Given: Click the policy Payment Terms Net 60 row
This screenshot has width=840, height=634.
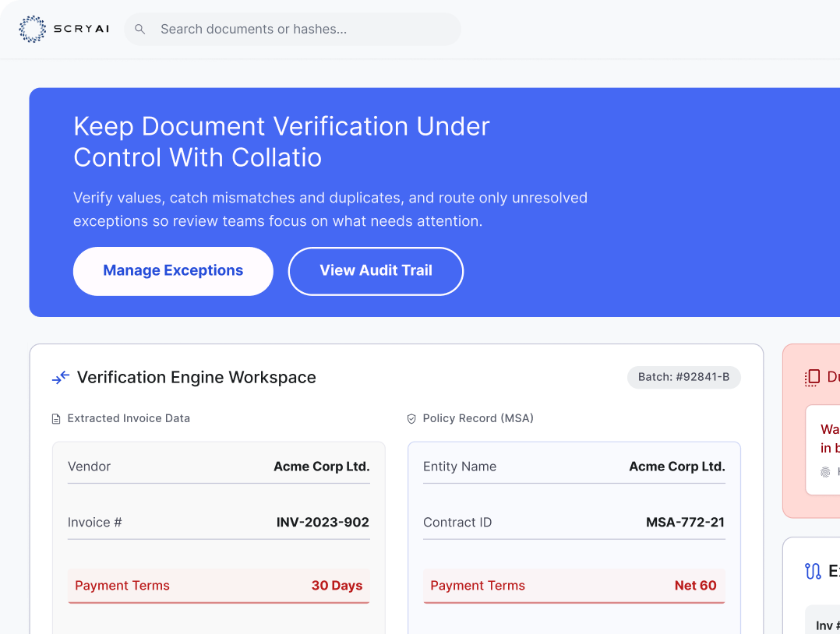Looking at the screenshot, I should 574,586.
